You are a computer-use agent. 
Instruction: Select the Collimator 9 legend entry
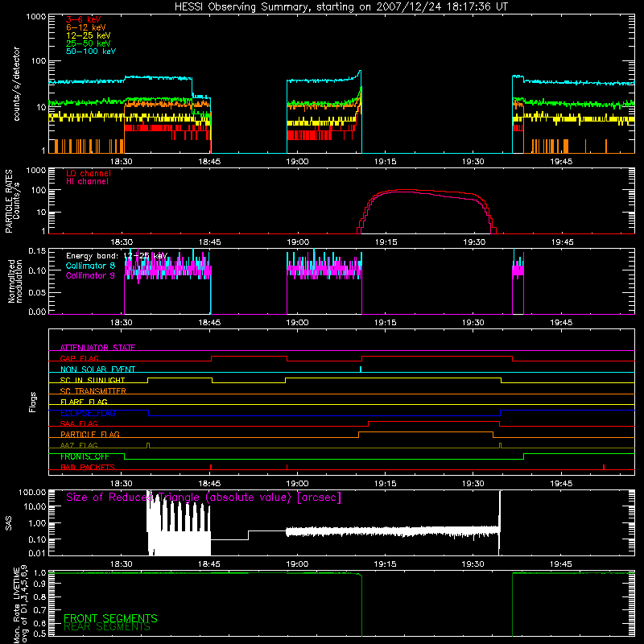[90, 275]
